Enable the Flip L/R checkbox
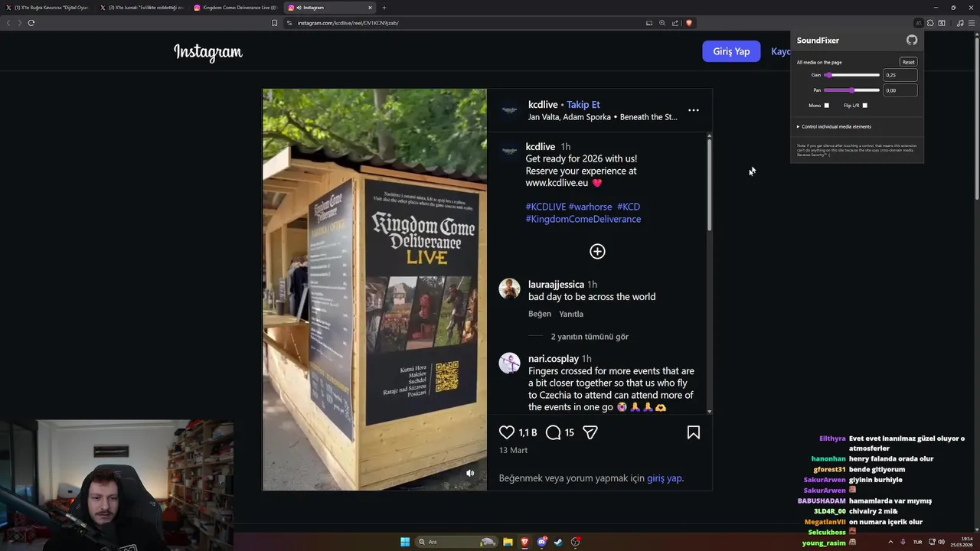The image size is (980, 551). (865, 106)
